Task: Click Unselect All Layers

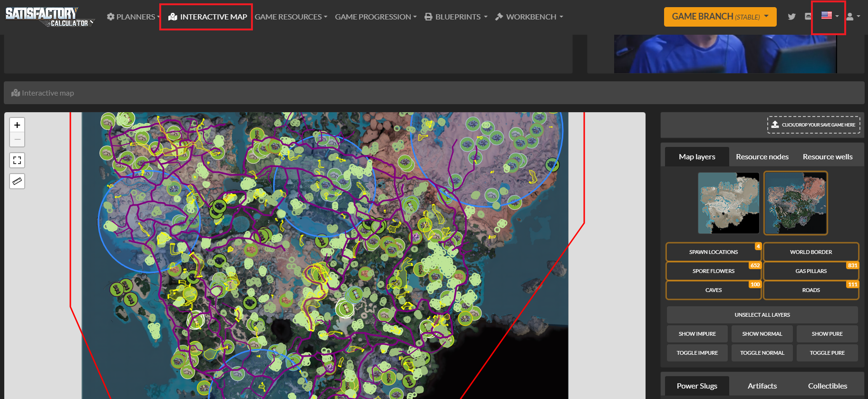Action: click(x=762, y=315)
